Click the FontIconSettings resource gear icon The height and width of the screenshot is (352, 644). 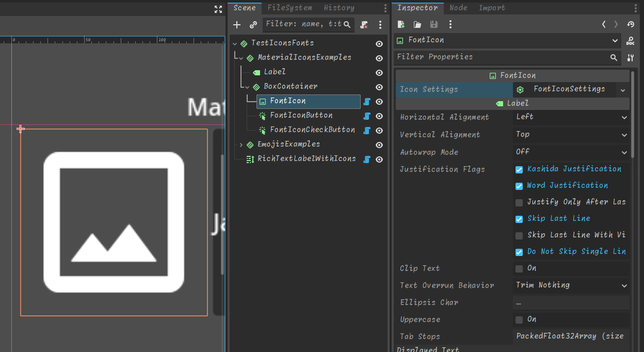click(x=520, y=90)
